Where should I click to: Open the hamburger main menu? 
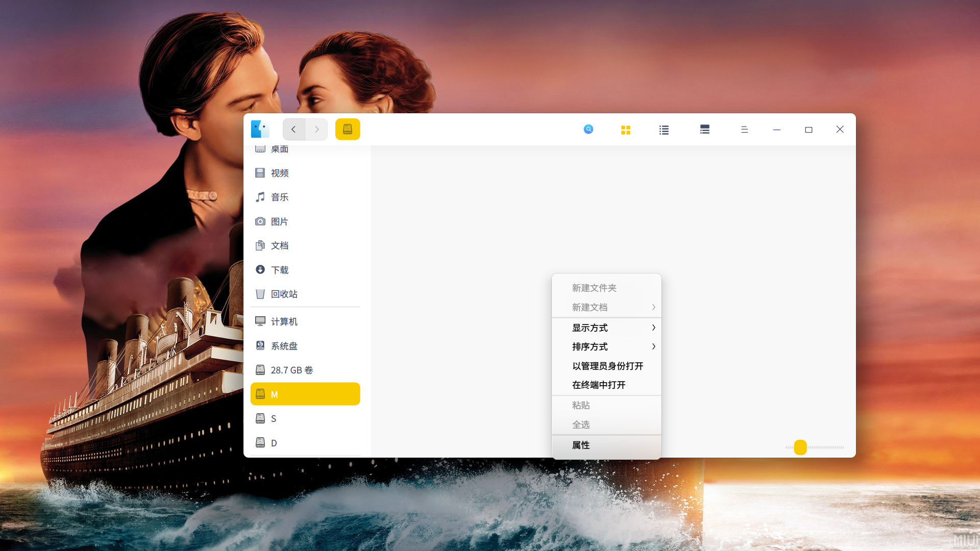(744, 130)
